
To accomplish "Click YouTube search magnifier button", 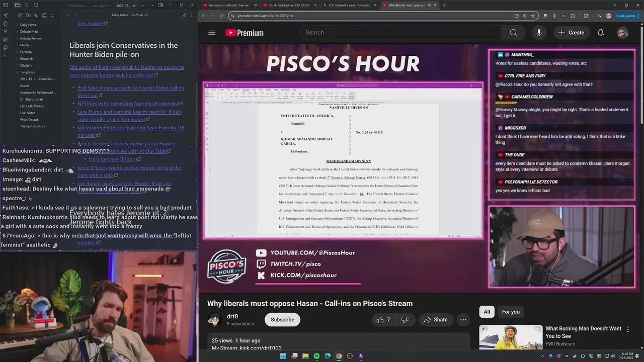I will click(513, 33).
